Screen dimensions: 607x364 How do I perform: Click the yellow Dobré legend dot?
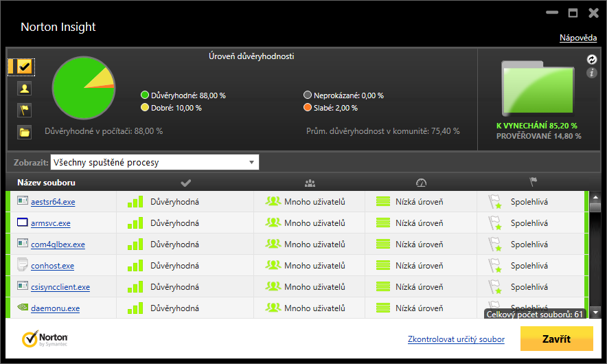click(145, 107)
